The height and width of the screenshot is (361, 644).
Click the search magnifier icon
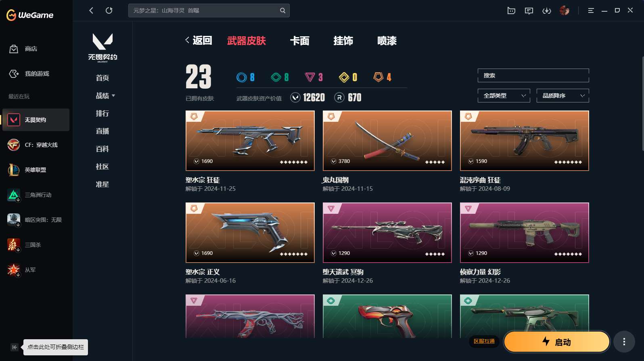coord(283,10)
